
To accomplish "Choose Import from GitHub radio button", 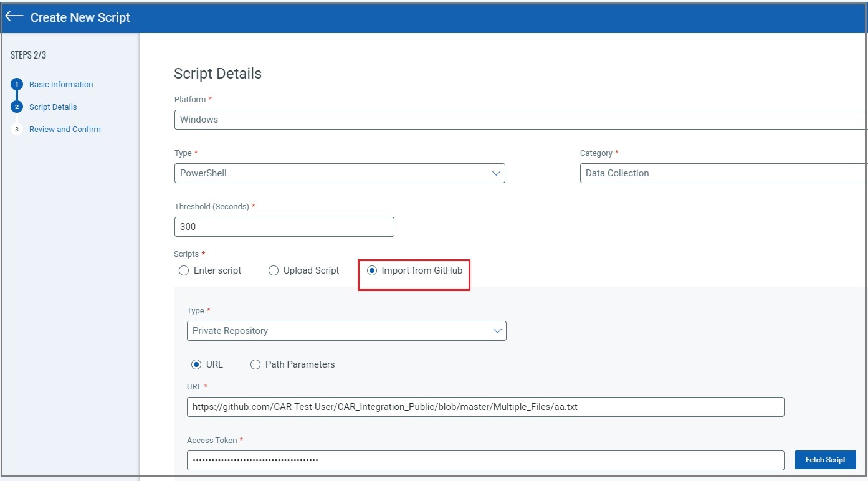I will pos(372,270).
